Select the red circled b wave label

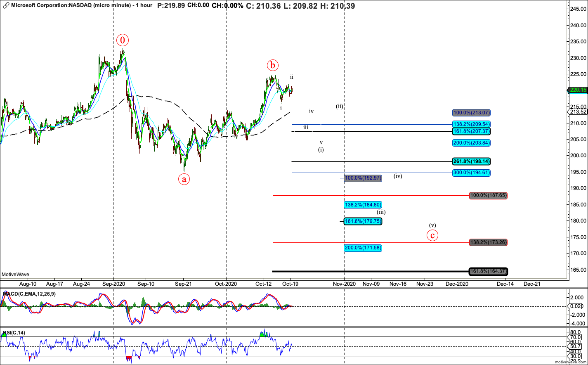click(x=272, y=65)
